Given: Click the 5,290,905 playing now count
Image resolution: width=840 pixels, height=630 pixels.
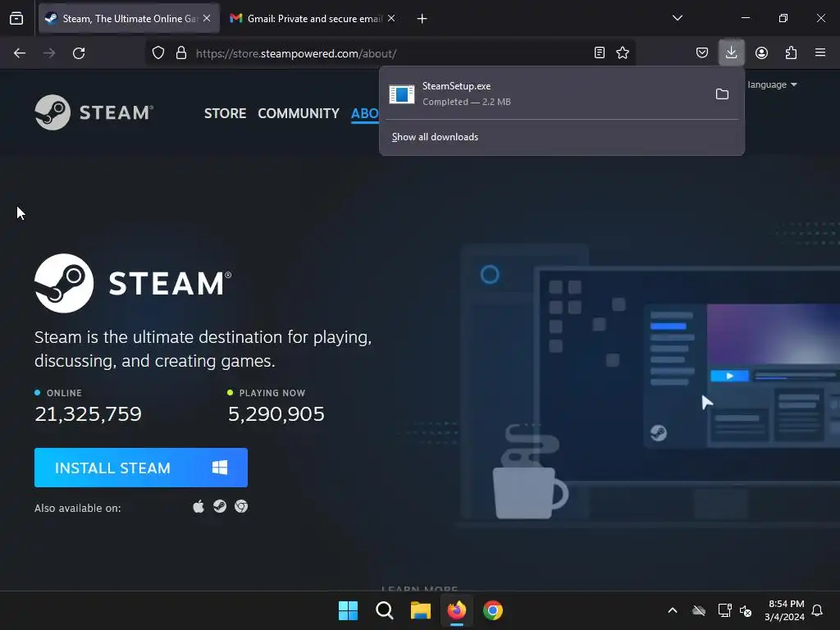Looking at the screenshot, I should (276, 413).
